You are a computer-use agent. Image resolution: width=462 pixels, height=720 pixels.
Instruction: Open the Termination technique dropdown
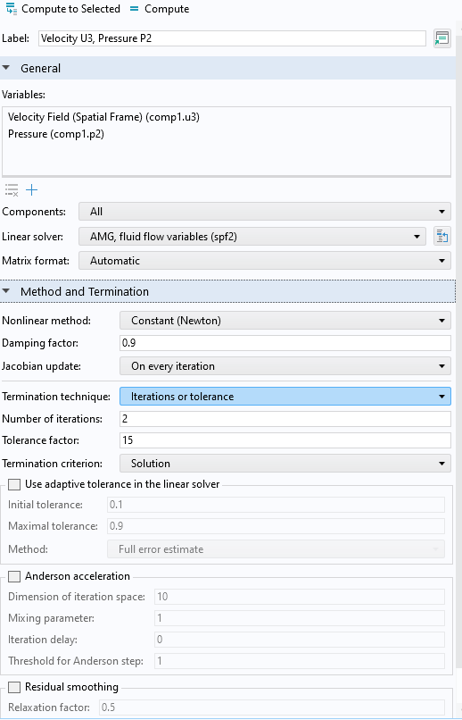tap(285, 396)
